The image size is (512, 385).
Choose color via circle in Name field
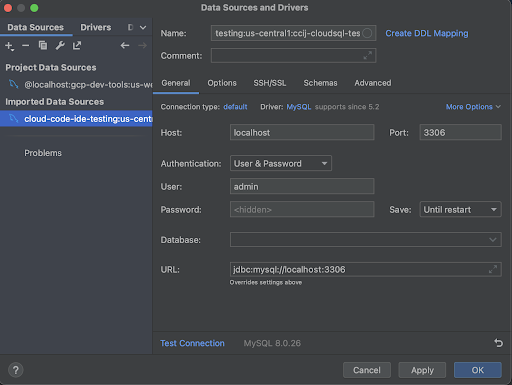point(367,33)
